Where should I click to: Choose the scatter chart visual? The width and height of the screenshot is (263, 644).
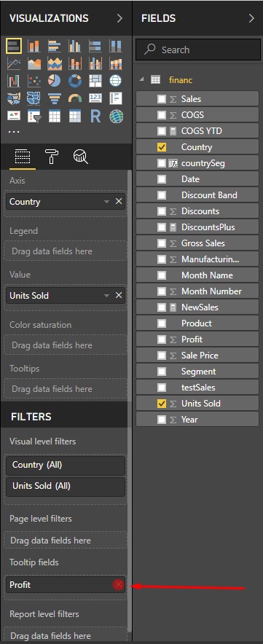coord(34,81)
